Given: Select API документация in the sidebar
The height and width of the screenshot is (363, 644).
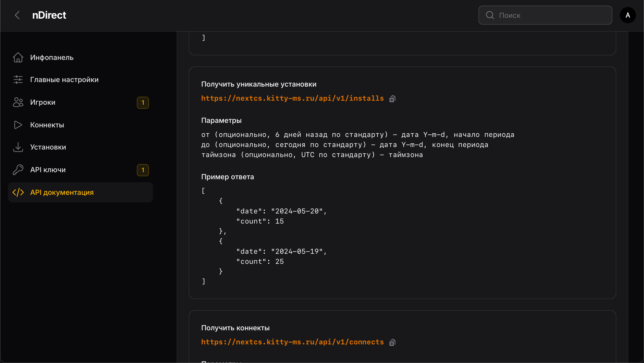Looking at the screenshot, I should point(62,192).
